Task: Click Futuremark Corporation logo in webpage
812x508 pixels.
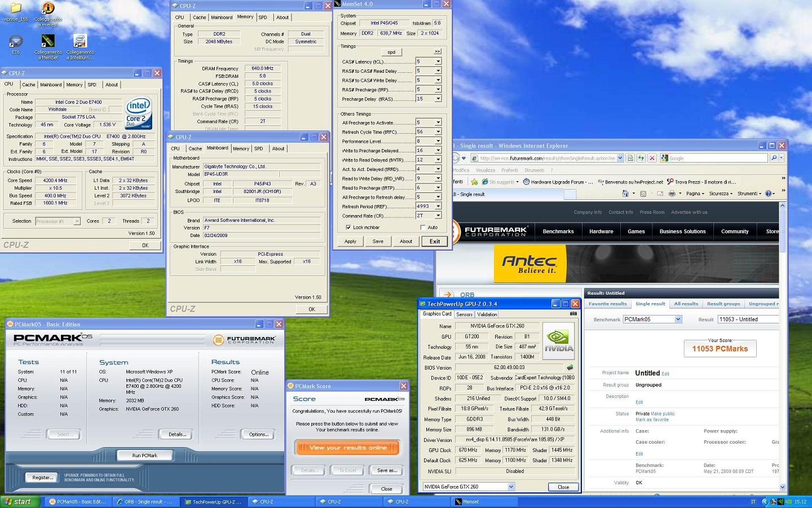Action: point(491,231)
